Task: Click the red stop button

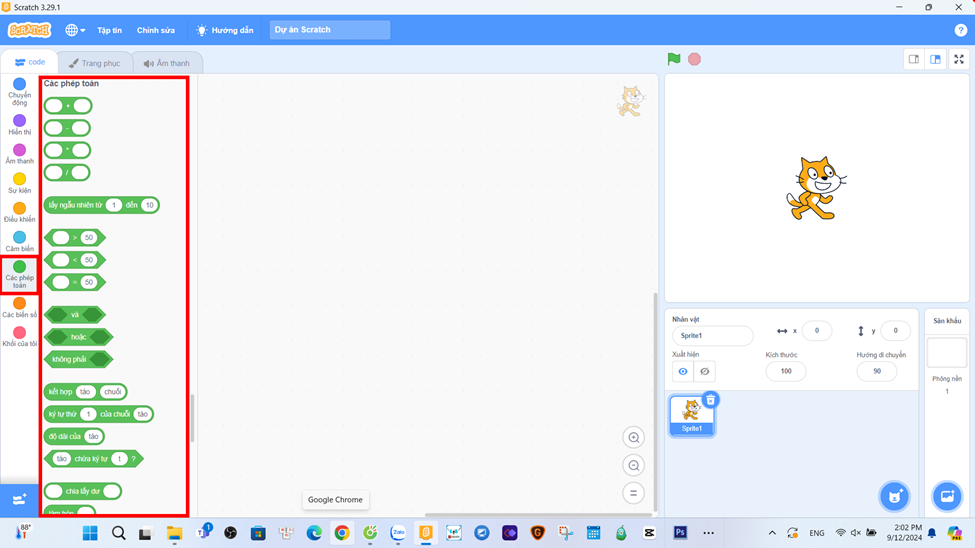Action: pyautogui.click(x=695, y=59)
